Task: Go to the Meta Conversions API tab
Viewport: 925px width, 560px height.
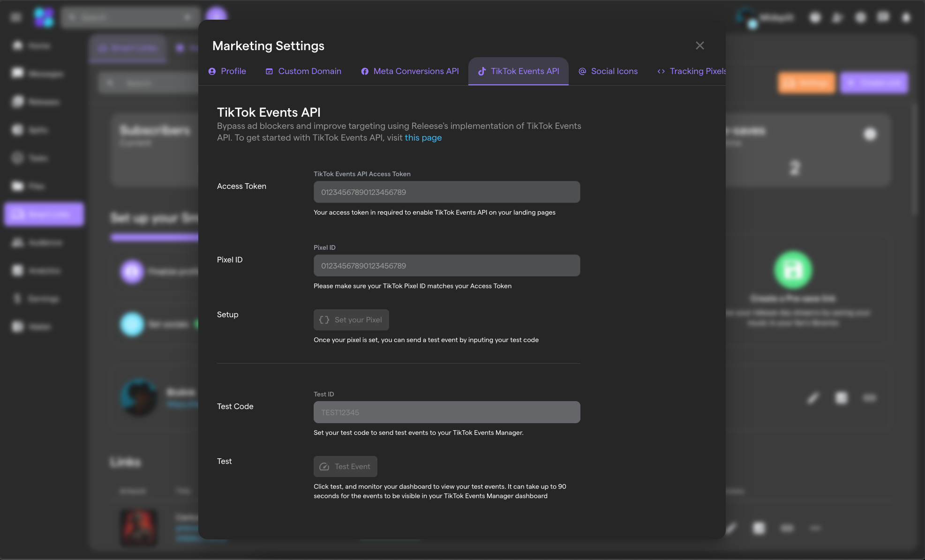Action: tap(410, 71)
